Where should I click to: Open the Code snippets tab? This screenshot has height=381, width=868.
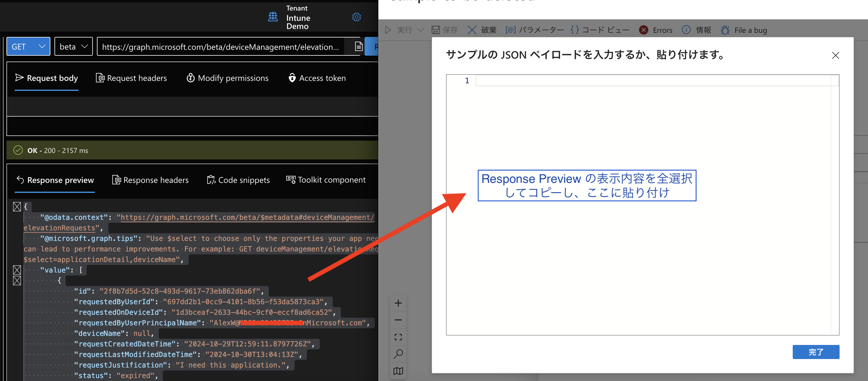click(238, 180)
